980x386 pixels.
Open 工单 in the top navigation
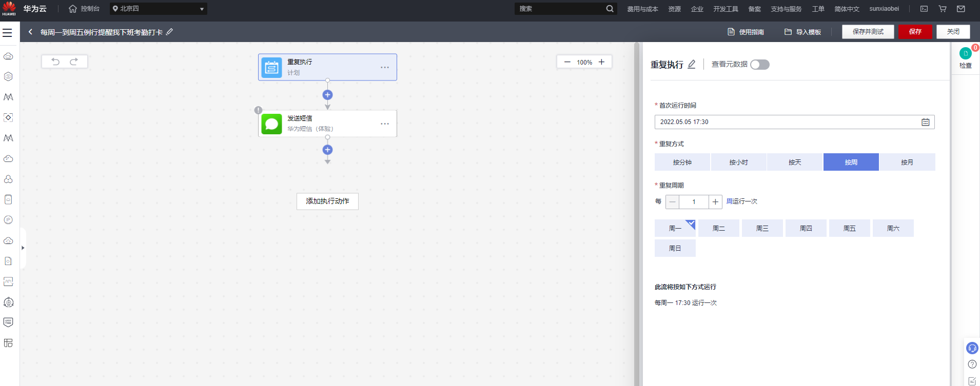818,9
